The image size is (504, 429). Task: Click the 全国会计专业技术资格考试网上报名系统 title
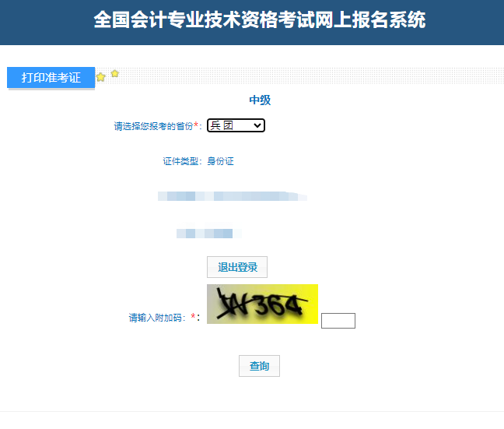tap(260, 20)
